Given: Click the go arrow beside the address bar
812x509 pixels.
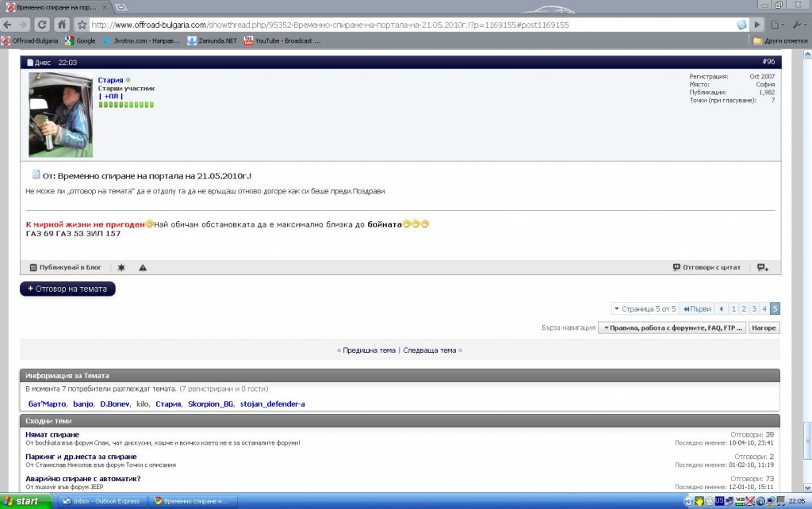Looking at the screenshot, I should pos(757,25).
